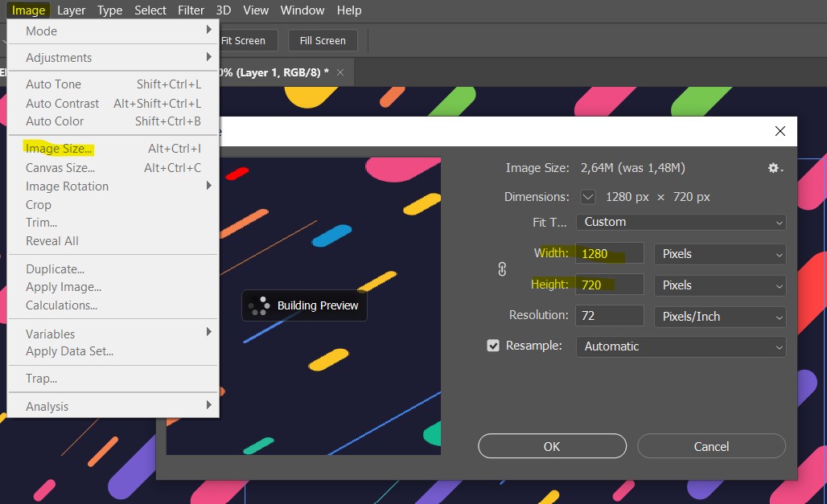Click the Width input field showing 1280
This screenshot has width=827, height=504.
coord(610,253)
